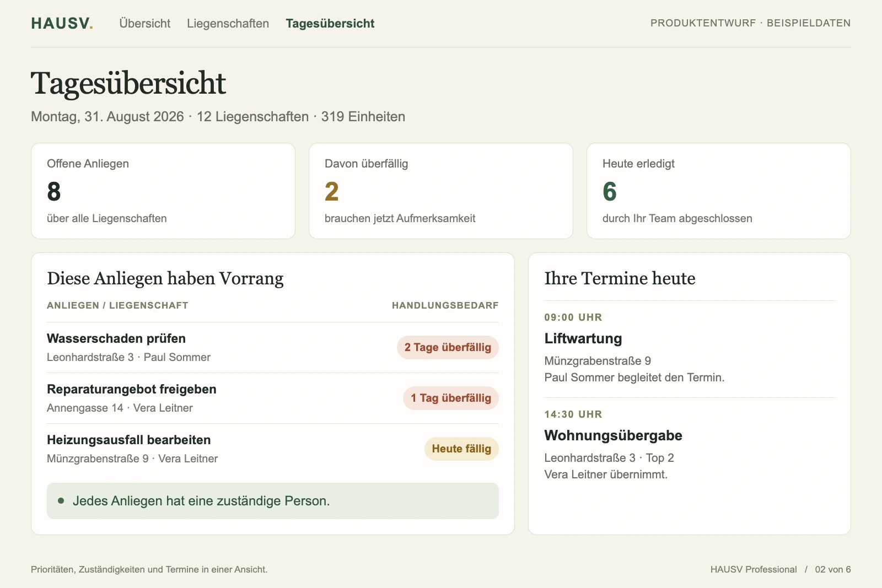Open the Übersicht tab
This screenshot has width=882, height=588.
(145, 23)
